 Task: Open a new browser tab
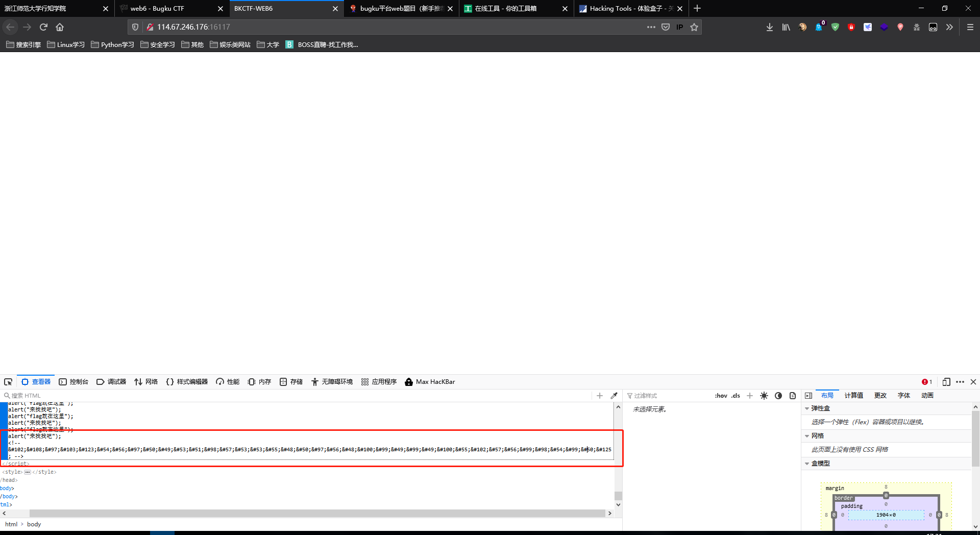pos(697,8)
